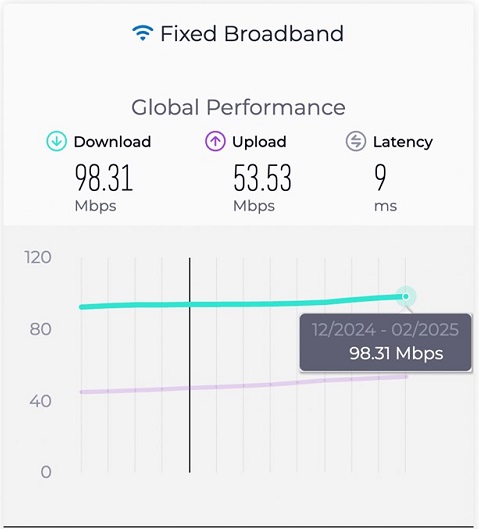Screen dimensions: 480x529
Task: Click the teal Download arrow icon
Action: pyautogui.click(x=56, y=141)
